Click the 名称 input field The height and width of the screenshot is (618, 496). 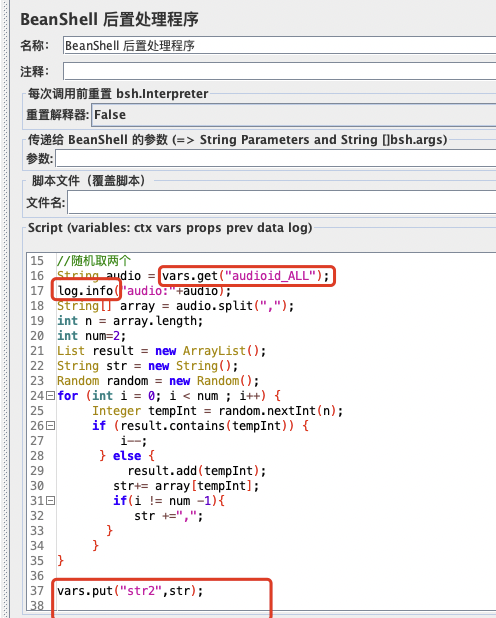[279, 45]
